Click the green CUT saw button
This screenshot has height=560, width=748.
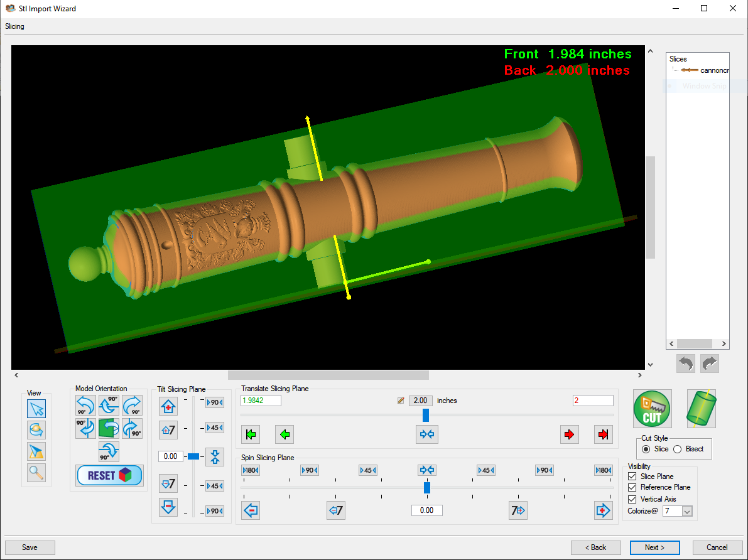click(x=652, y=409)
